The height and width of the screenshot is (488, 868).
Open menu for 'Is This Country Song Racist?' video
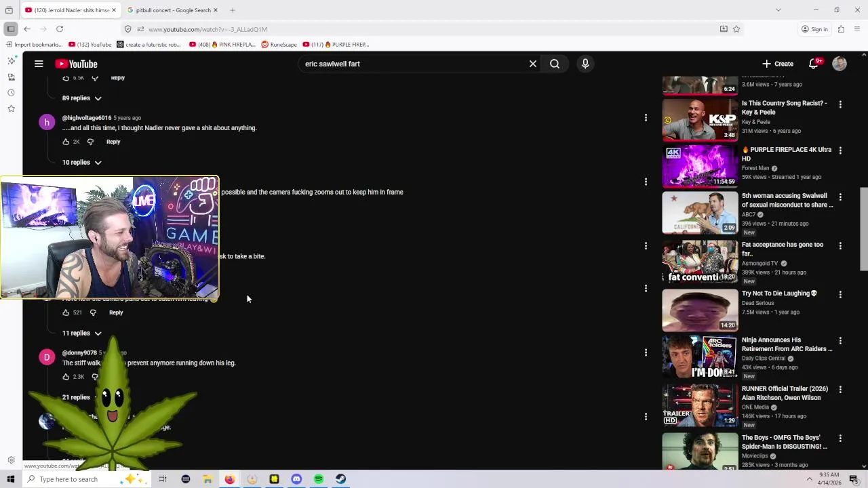click(x=840, y=104)
